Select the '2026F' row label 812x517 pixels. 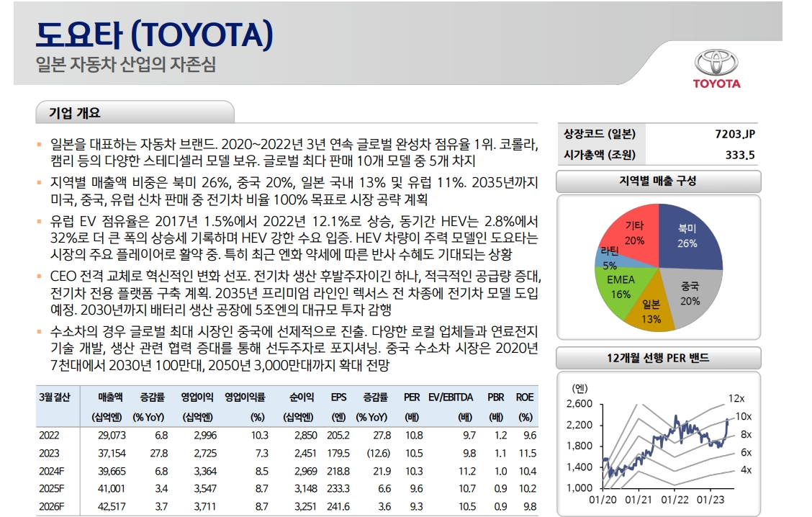(52, 507)
